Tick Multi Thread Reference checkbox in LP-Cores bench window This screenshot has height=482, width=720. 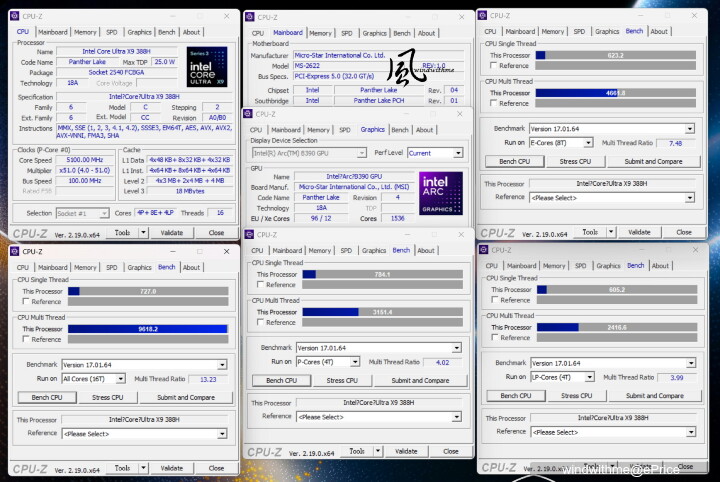(x=495, y=337)
